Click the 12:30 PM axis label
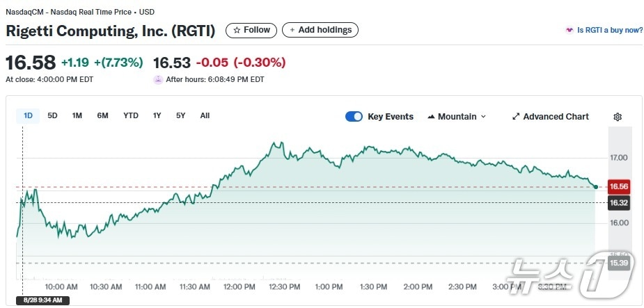 click(284, 286)
